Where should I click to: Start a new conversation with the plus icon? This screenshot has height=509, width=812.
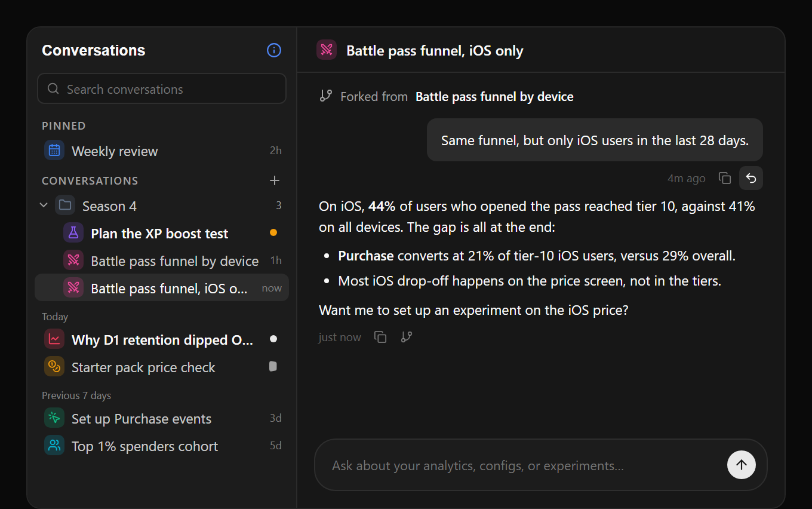(x=275, y=180)
